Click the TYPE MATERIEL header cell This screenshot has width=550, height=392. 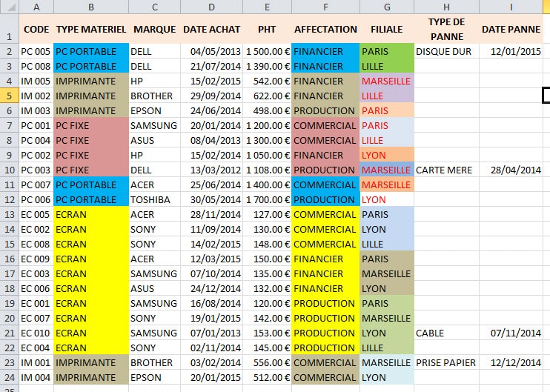click(x=91, y=29)
